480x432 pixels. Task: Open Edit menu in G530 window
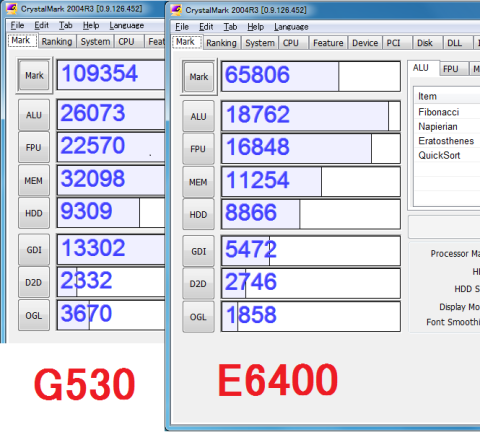click(41, 25)
